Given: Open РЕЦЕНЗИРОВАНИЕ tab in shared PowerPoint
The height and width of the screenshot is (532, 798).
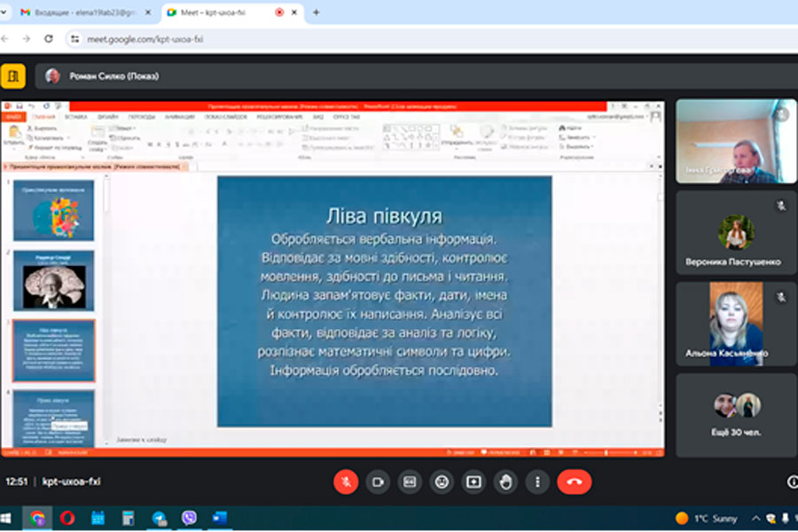Looking at the screenshot, I should pos(279,117).
